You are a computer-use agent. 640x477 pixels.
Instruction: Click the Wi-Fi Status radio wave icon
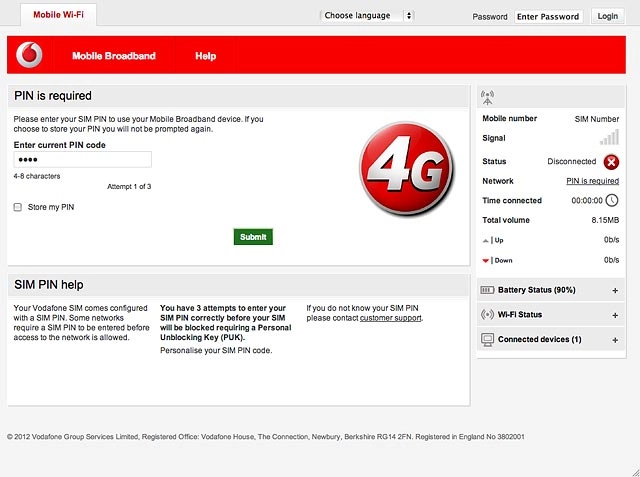(487, 315)
